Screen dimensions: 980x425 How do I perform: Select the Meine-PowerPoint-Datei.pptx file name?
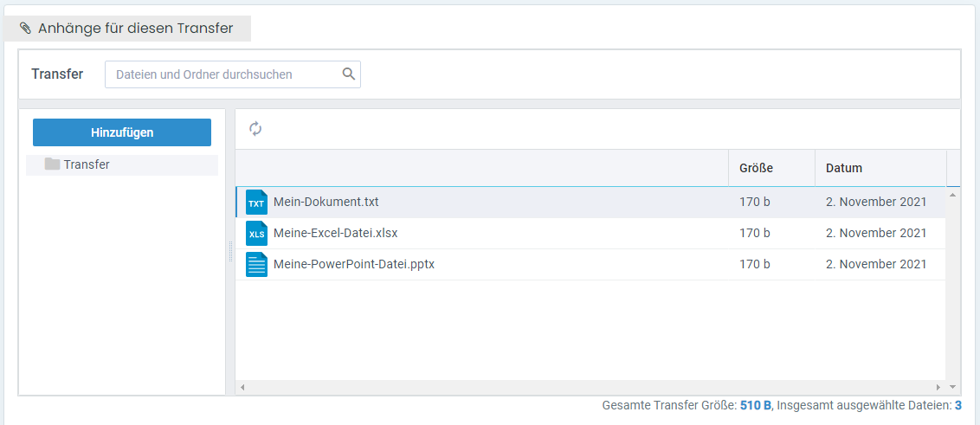pos(353,265)
